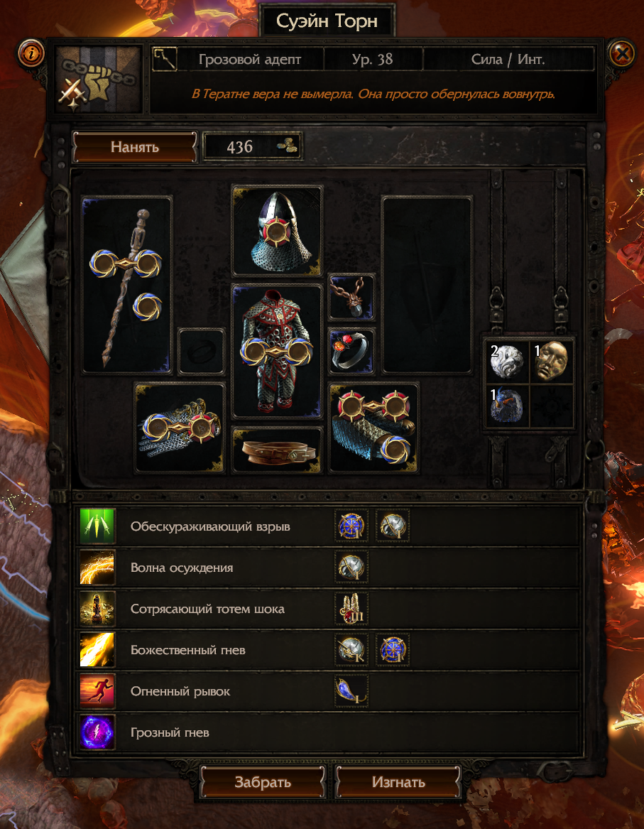Screen dimensions: 644x829
Task: Select the ruby ring slot
Action: [x=351, y=351]
